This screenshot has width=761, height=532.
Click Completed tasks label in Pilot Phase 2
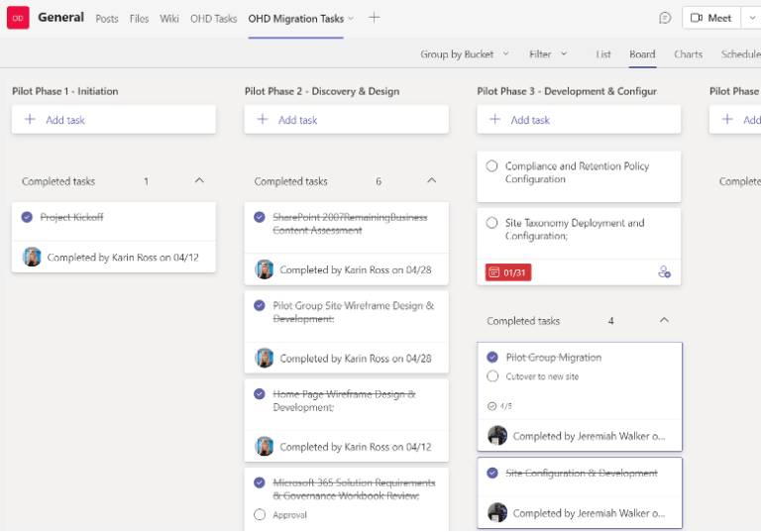point(290,181)
